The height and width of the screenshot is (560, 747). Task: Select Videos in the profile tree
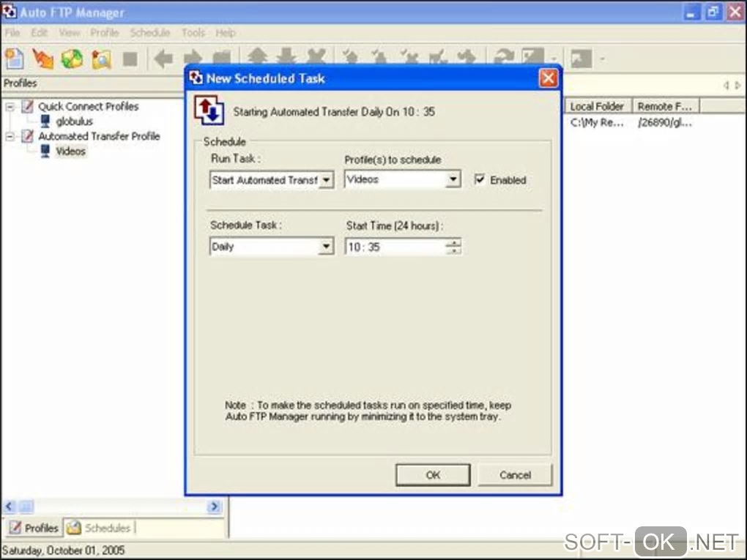coord(70,152)
